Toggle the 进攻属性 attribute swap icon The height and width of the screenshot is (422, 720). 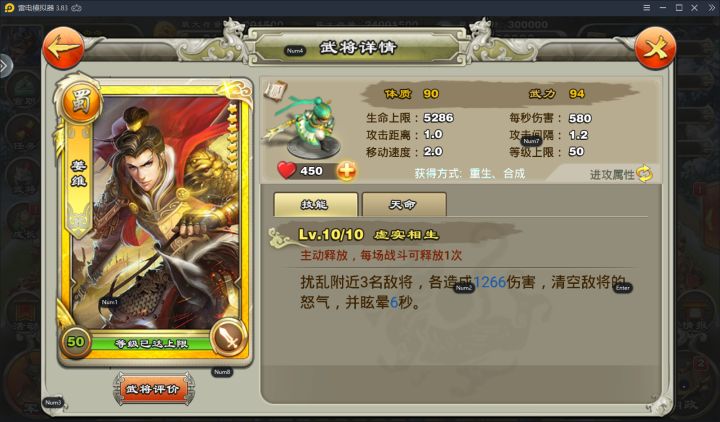click(645, 174)
